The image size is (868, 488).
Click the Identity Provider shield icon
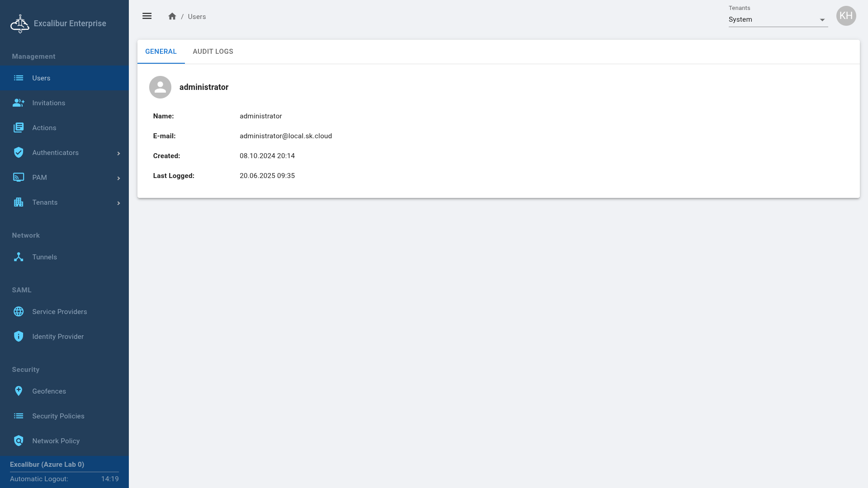pos(19,337)
